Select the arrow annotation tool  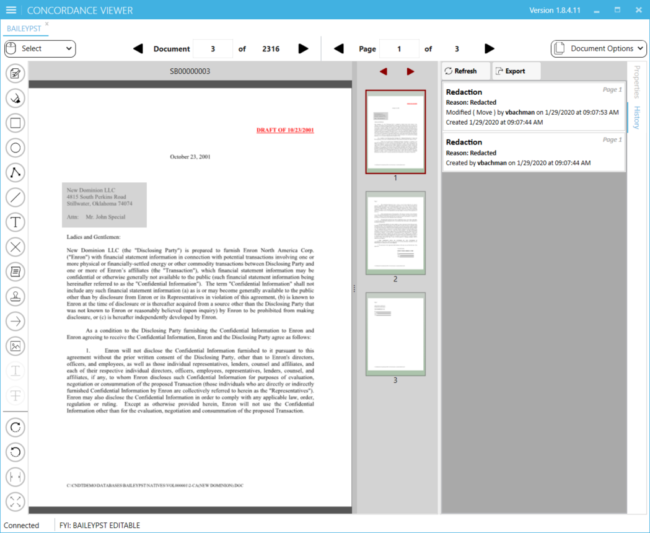click(x=15, y=321)
